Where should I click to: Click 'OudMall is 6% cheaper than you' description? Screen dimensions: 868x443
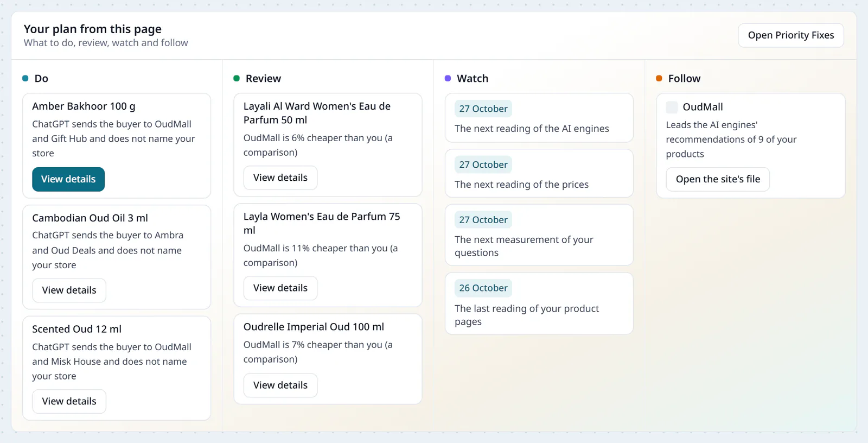[318, 145]
